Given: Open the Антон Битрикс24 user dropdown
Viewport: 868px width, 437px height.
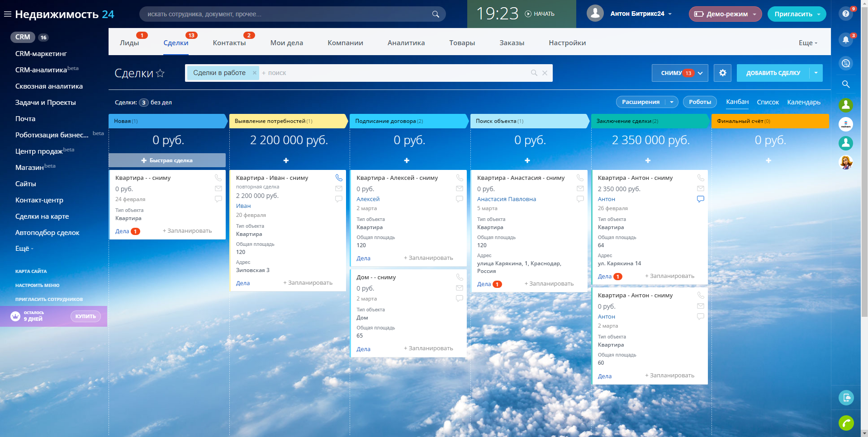Looking at the screenshot, I should [641, 14].
